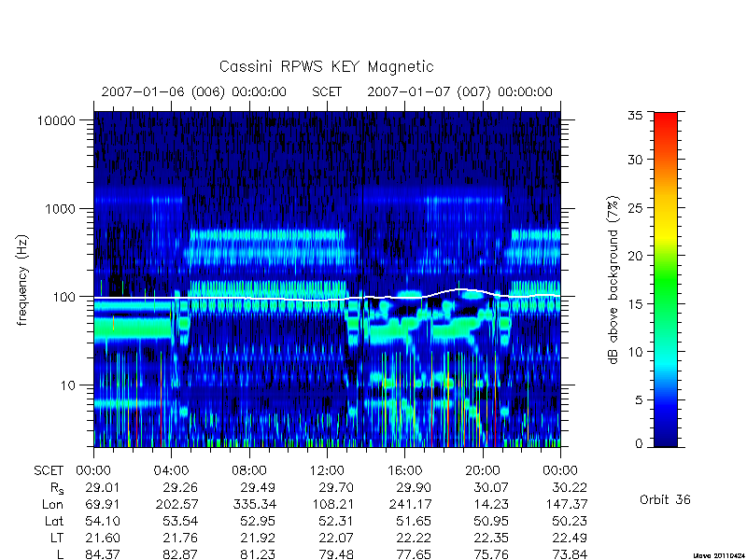Click the Rs value '30.22'

pos(570,487)
